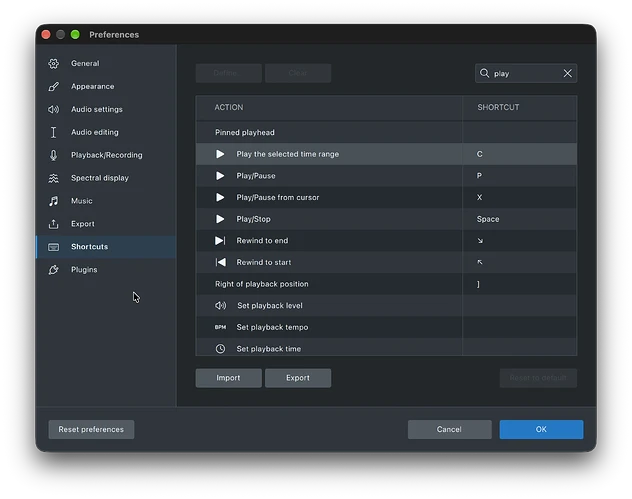Go to Spectral display section

point(106,178)
